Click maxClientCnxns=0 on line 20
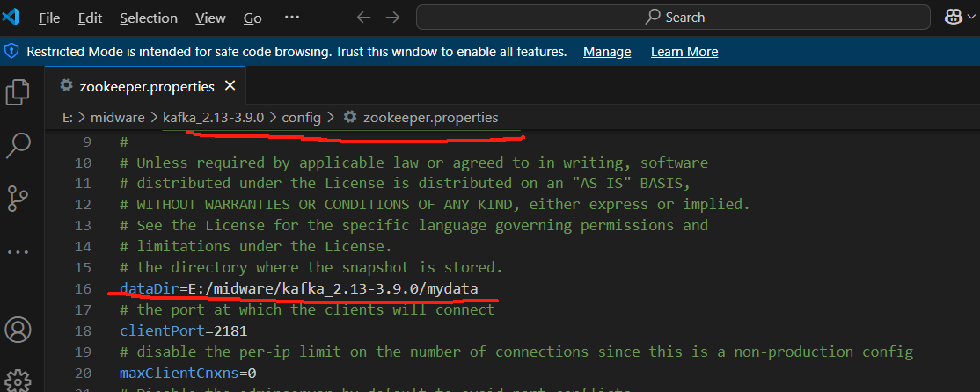Image resolution: width=980 pixels, height=392 pixels. (187, 374)
